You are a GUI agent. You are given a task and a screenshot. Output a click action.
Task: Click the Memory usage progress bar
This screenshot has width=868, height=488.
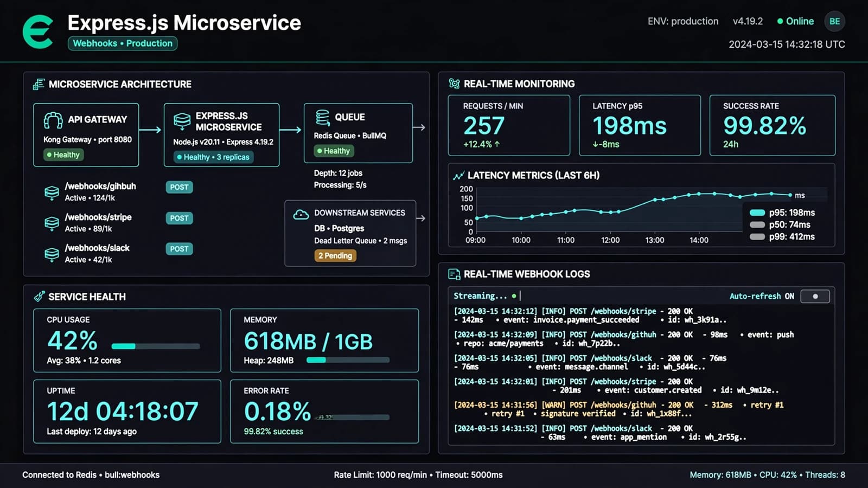(348, 359)
